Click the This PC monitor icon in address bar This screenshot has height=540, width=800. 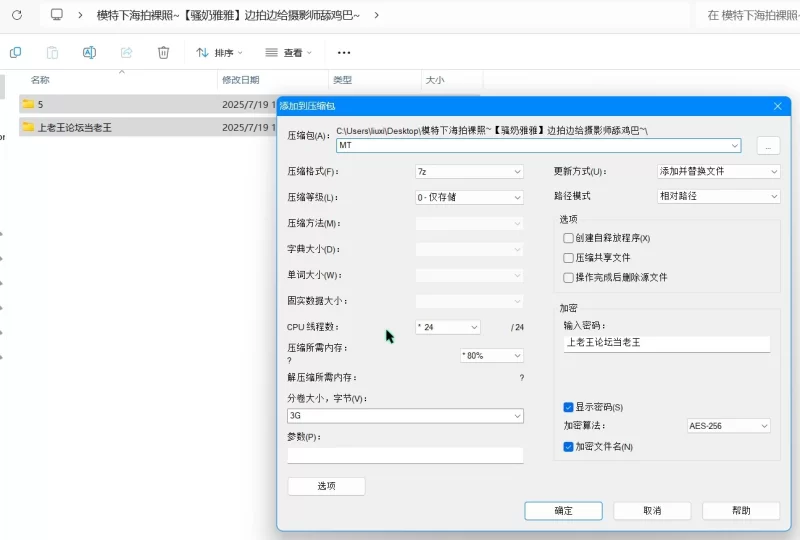point(57,14)
